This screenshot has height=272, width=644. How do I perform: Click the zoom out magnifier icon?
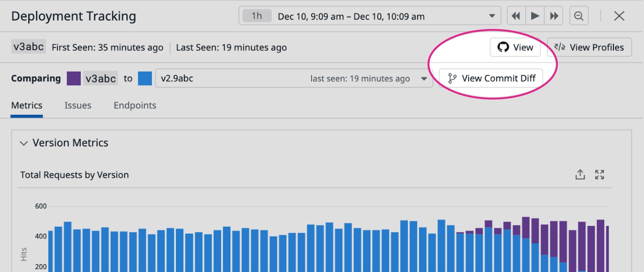pos(579,16)
